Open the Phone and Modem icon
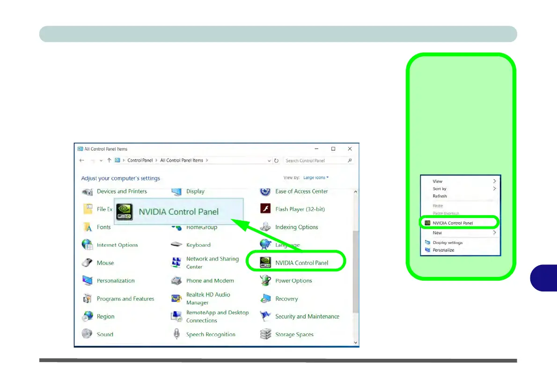The height and width of the screenshot is (392, 557). (176, 281)
